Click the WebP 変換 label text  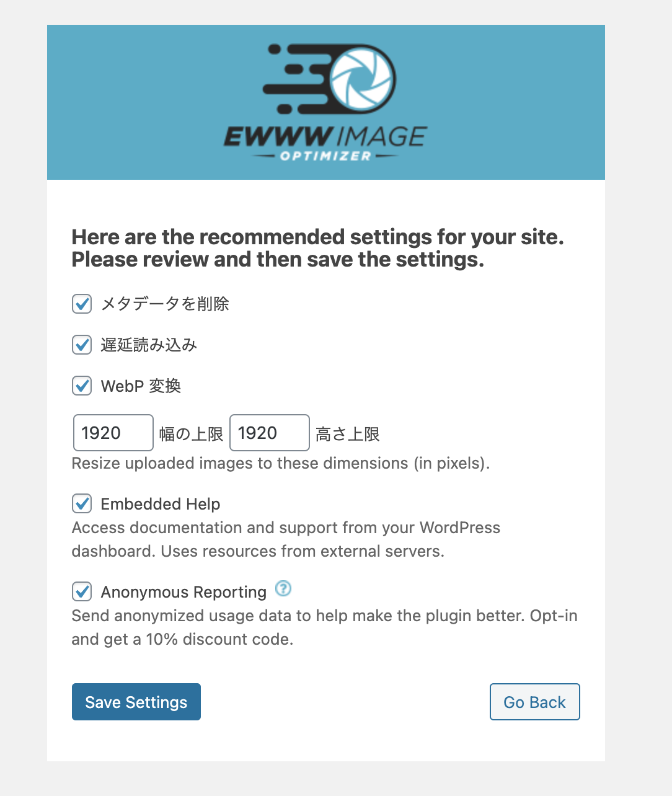(141, 386)
